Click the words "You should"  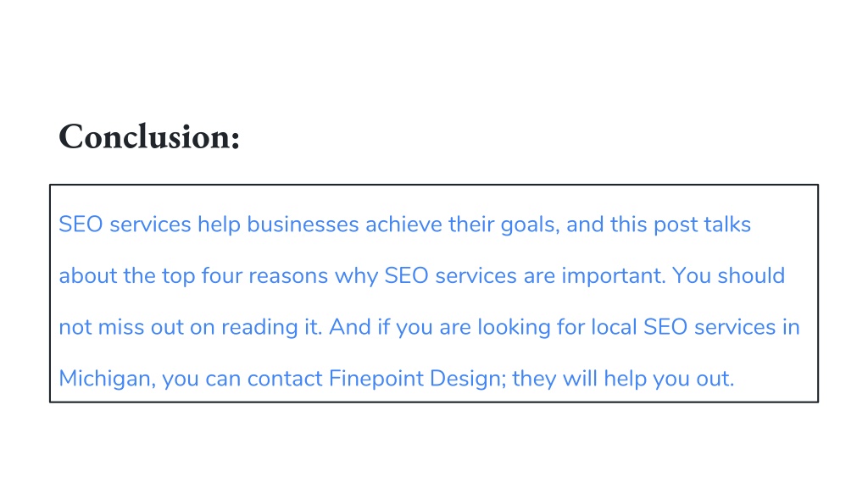728,275
